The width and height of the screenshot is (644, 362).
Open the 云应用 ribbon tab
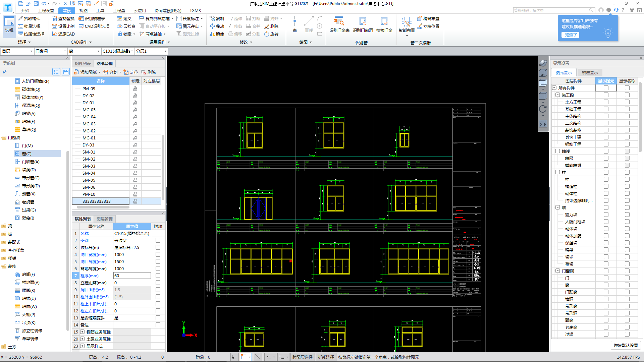[140, 10]
